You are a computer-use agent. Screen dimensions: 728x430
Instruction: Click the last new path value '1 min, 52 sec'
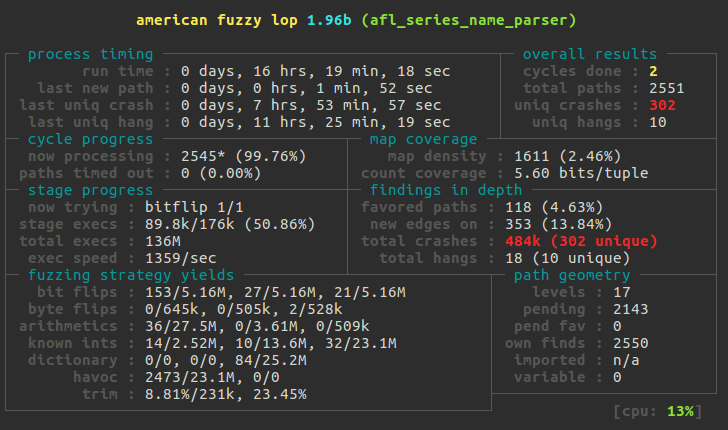click(374, 88)
